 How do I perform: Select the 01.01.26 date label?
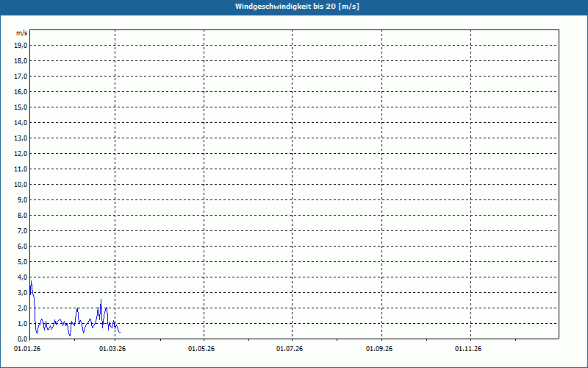28,349
